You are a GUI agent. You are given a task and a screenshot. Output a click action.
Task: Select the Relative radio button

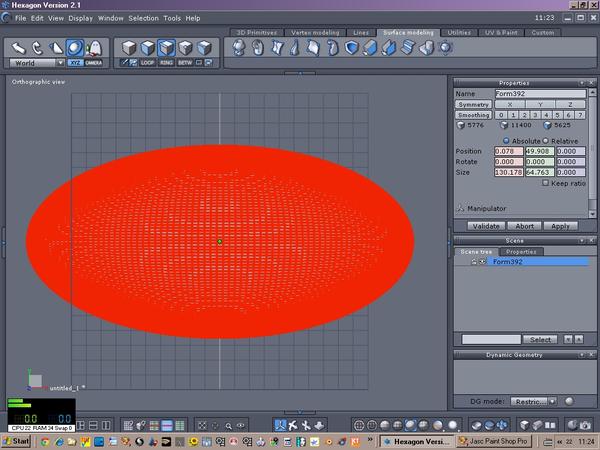pyautogui.click(x=546, y=141)
